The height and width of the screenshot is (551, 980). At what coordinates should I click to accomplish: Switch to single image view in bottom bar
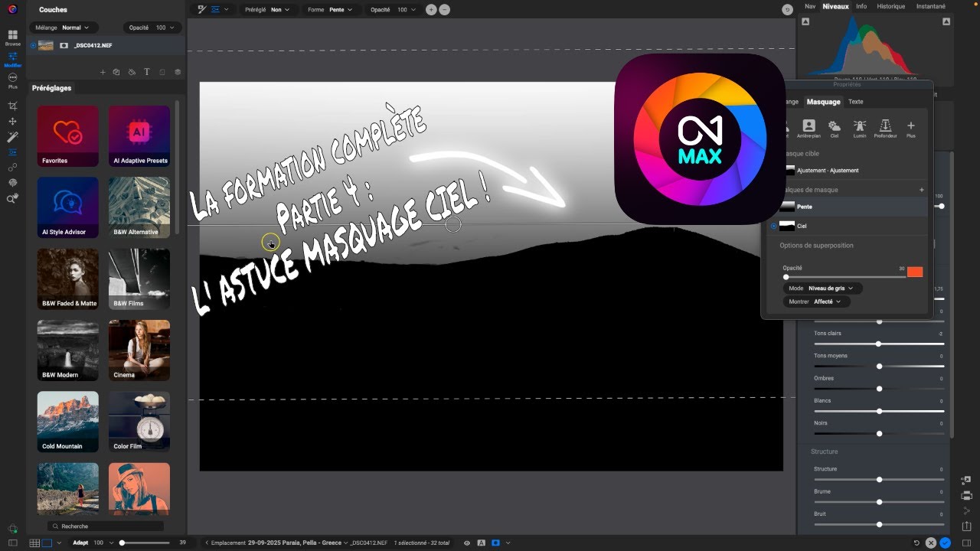click(46, 543)
